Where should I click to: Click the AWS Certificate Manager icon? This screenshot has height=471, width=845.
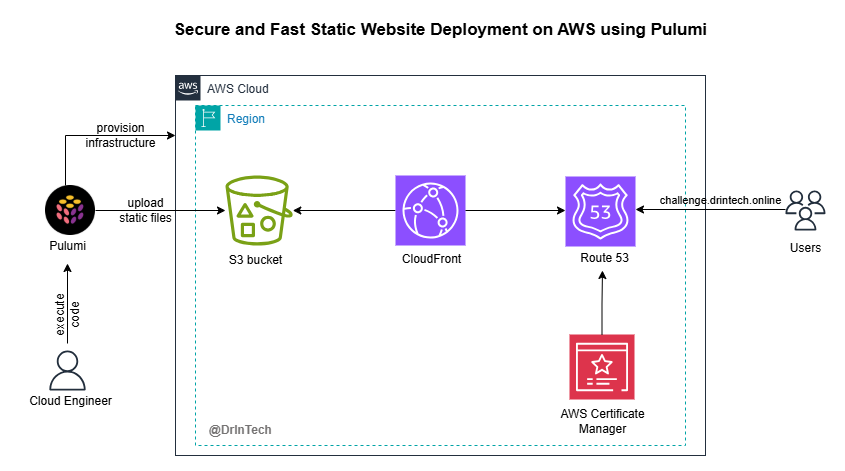[x=602, y=367]
